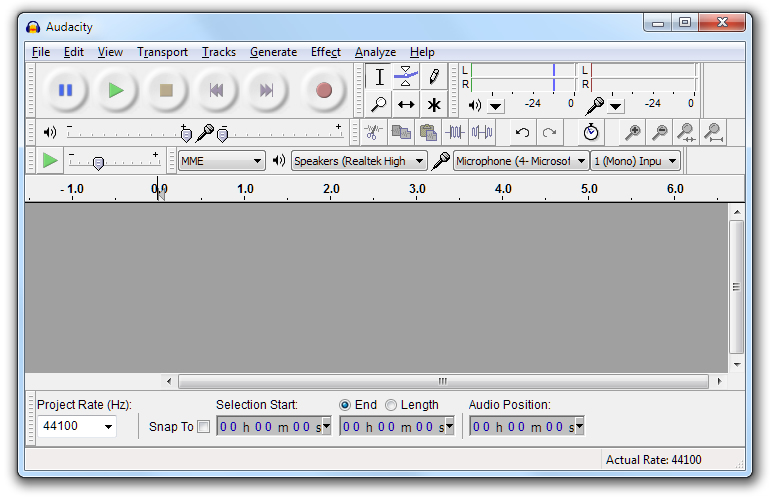The image size is (780, 504).
Task: Open the Edit menu
Action: point(74,52)
